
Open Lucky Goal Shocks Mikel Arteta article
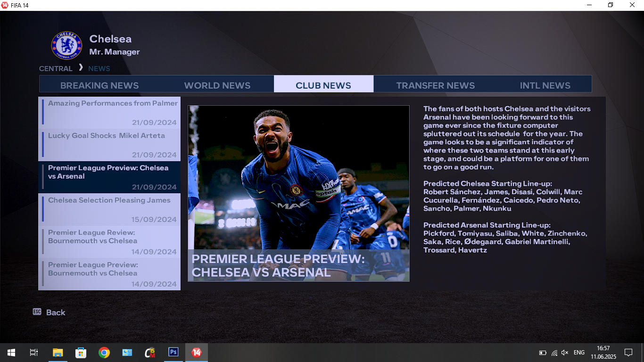pos(109,145)
